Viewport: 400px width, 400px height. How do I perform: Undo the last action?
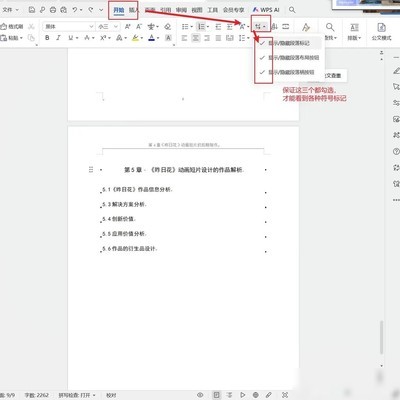tap(75, 10)
